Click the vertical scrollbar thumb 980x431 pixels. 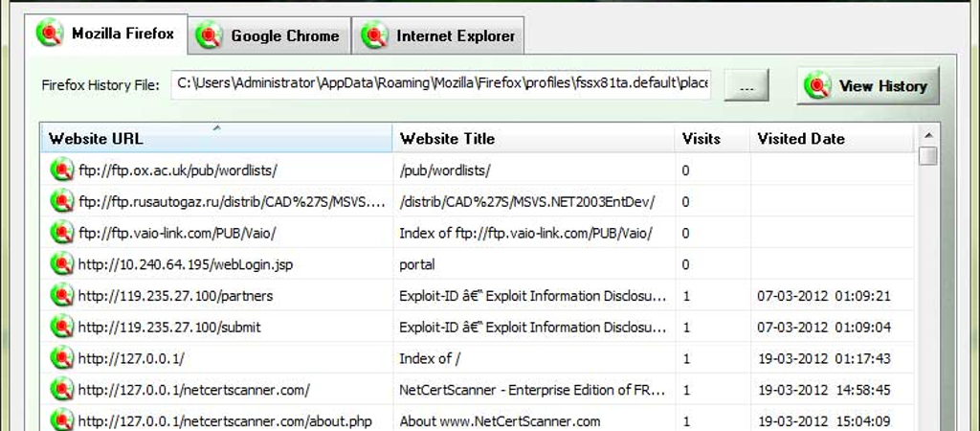point(928,156)
